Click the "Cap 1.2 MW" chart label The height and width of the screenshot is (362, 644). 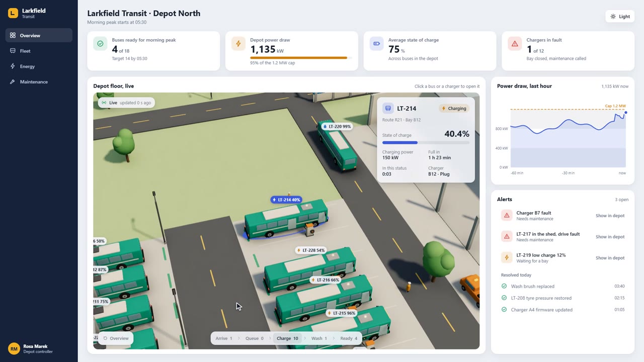coord(615,106)
